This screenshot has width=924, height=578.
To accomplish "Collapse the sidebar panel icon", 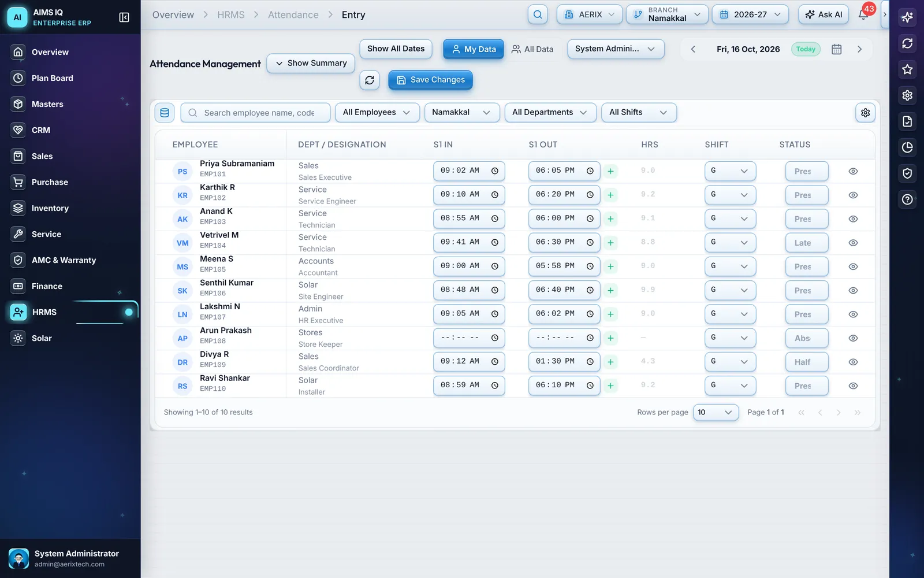I will pyautogui.click(x=124, y=17).
